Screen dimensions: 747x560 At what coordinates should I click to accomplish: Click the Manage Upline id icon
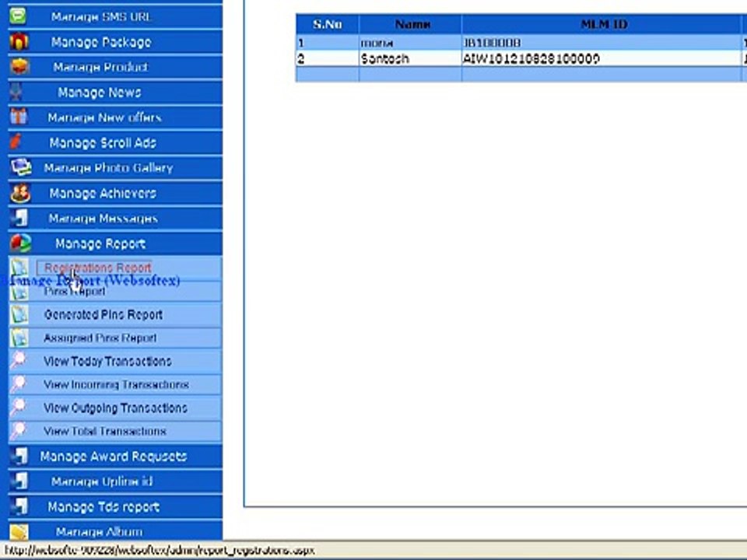19,481
